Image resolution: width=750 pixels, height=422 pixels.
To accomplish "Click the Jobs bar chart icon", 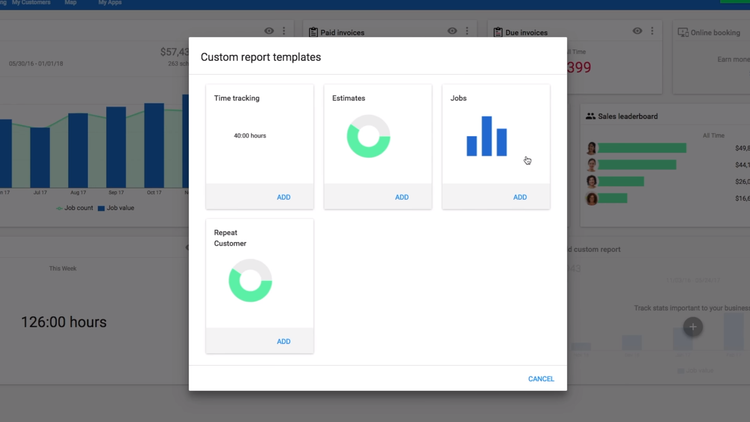I will tap(486, 136).
